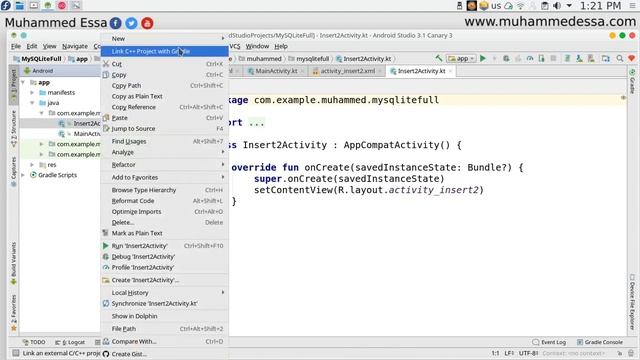Open the app run configuration dropdown
Viewport: 640px width, 360px height.
coord(461,58)
